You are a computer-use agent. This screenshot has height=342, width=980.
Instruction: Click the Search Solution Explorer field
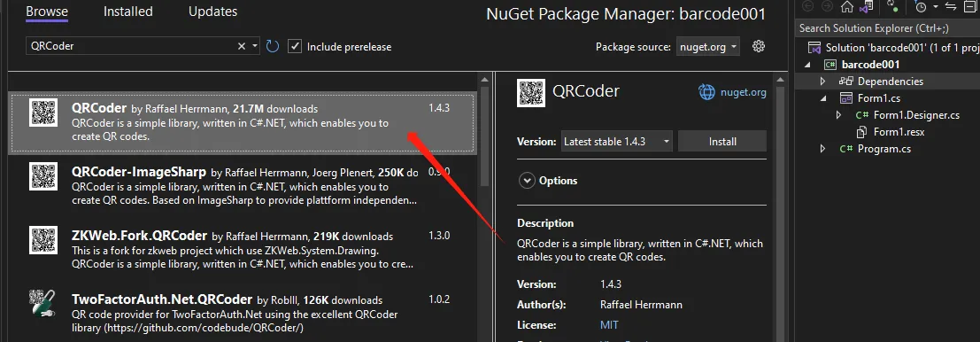[888, 28]
